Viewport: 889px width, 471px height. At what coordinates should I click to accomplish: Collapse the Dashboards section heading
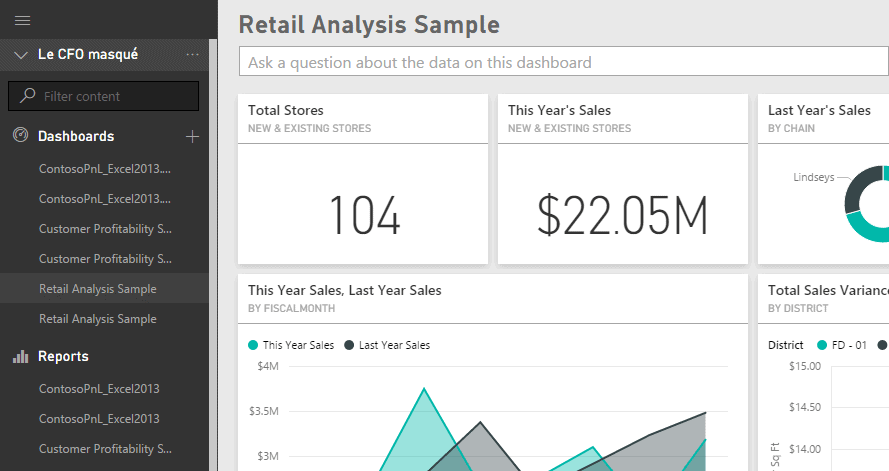pyautogui.click(x=76, y=136)
